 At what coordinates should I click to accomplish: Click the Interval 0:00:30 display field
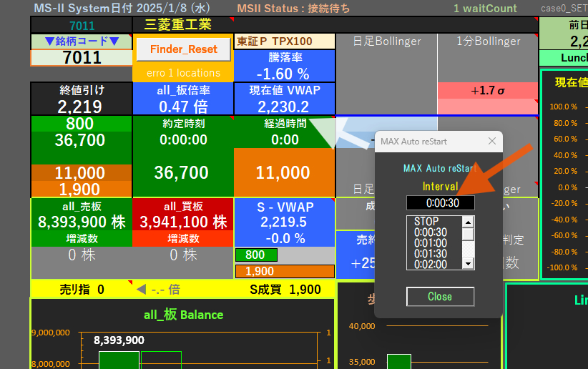(441, 203)
